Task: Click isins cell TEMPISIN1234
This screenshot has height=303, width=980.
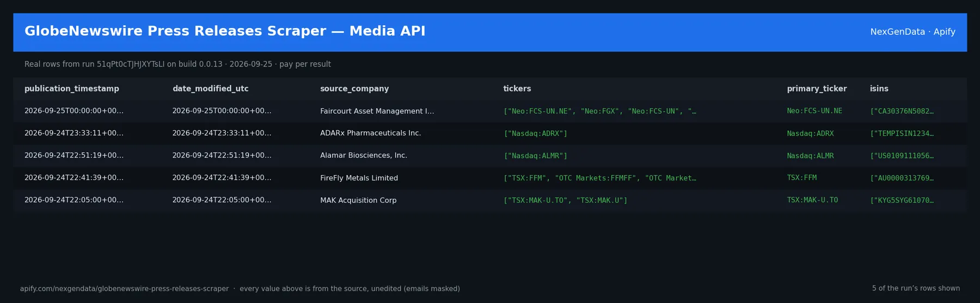Action: tap(902, 134)
